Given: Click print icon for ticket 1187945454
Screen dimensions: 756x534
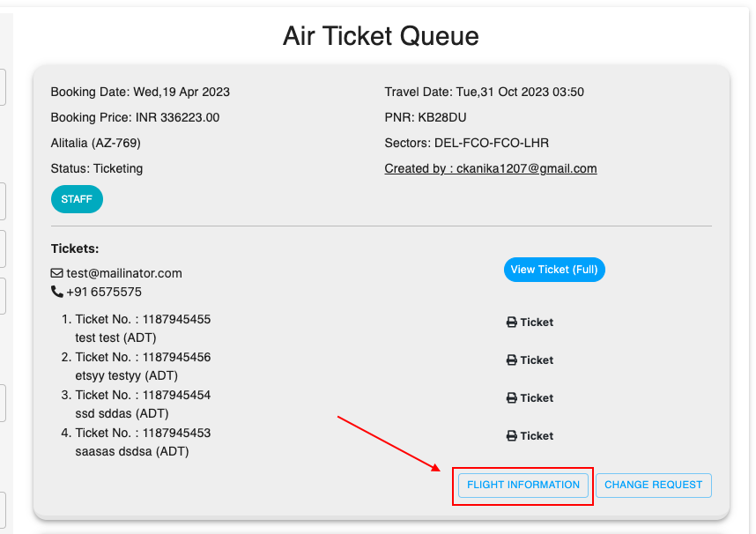Looking at the screenshot, I should point(511,398).
